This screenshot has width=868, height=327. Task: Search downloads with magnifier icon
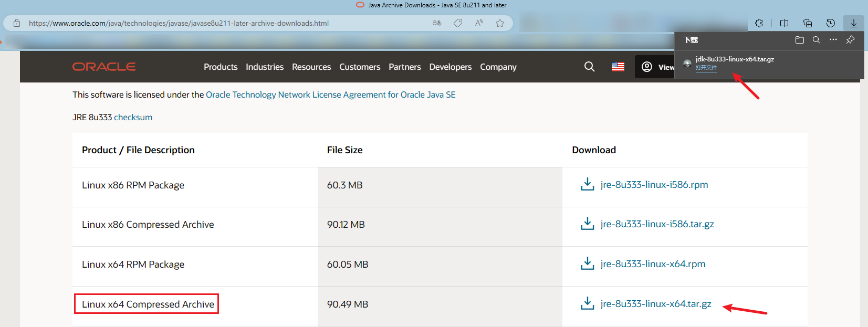pyautogui.click(x=817, y=40)
